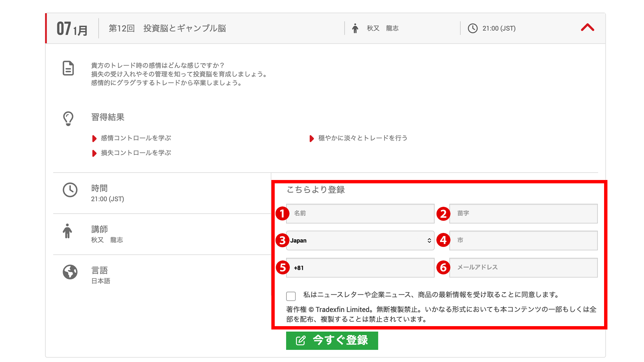Click the edit icon on the green register button

[301, 341]
